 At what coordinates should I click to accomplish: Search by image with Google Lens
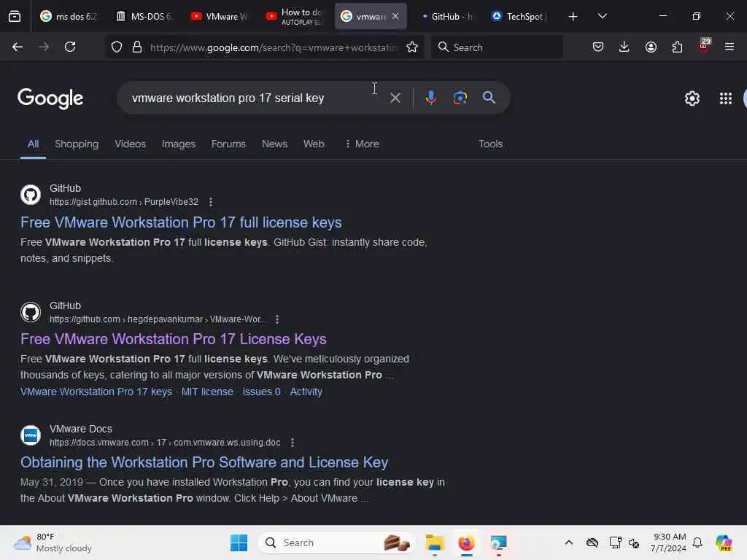(460, 98)
